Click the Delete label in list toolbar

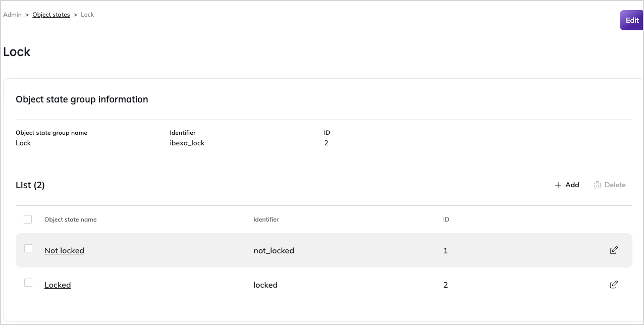[615, 185]
